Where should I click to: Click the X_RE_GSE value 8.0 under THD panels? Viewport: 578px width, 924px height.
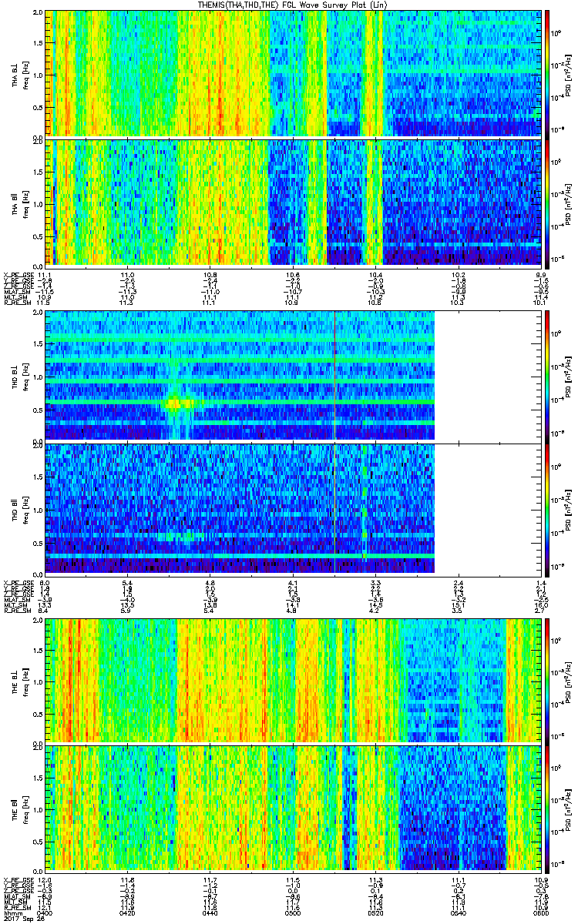pyautogui.click(x=45, y=582)
